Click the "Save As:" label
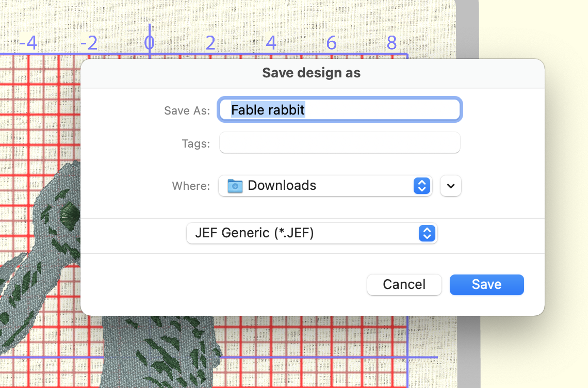Screen dimensions: 588x388 click(187, 110)
